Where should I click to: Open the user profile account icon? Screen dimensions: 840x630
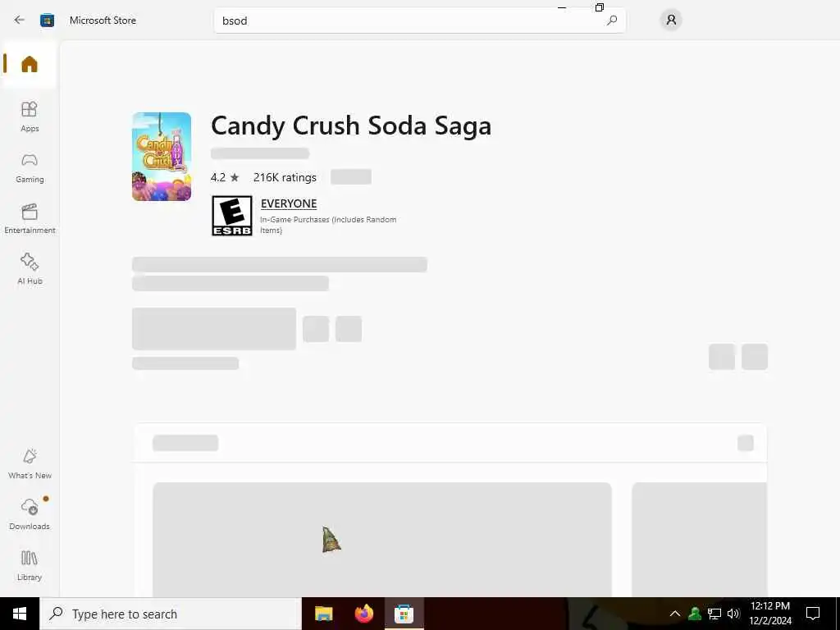[671, 20]
